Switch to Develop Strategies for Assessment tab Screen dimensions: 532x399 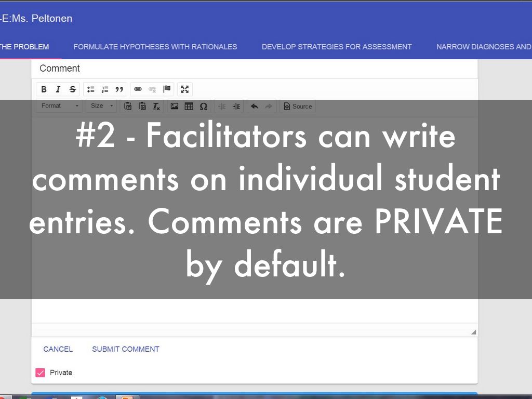coord(337,47)
